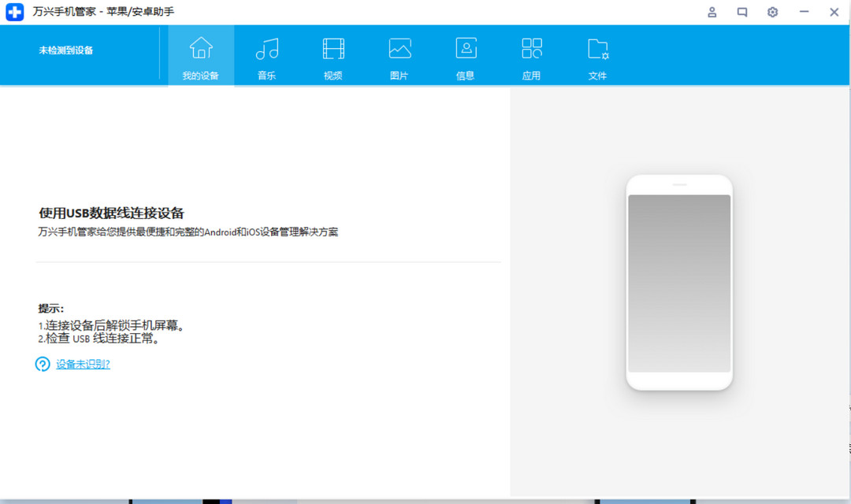This screenshot has width=851, height=504.
Task: Open the 文件 files tab
Action: pyautogui.click(x=598, y=55)
